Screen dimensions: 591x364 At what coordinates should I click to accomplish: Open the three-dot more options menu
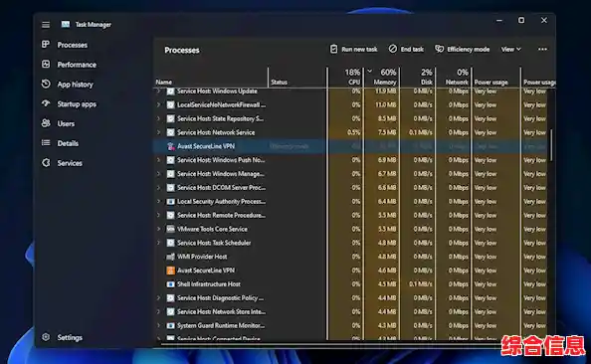(x=542, y=50)
